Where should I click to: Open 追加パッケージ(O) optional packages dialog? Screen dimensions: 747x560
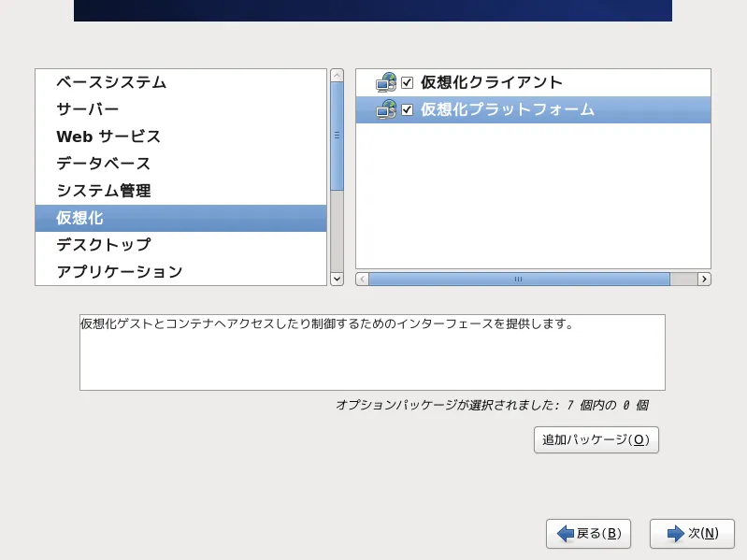coord(596,439)
